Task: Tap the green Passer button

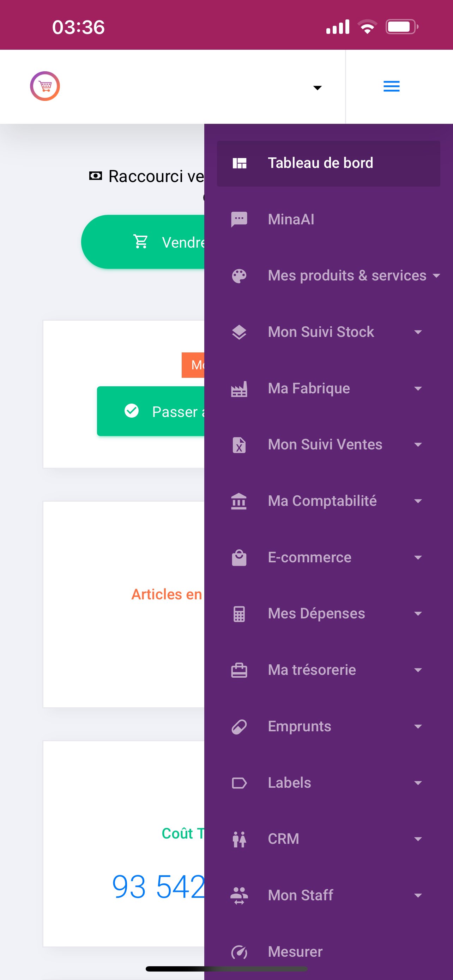Action: [x=151, y=411]
